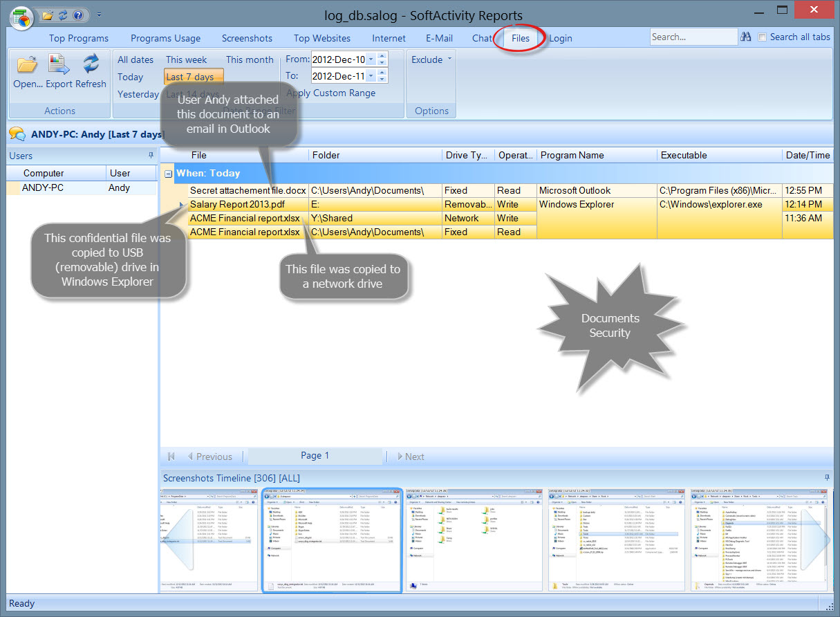The width and height of the screenshot is (840, 617).
Task: Filter by Yesterday
Action: coord(138,94)
